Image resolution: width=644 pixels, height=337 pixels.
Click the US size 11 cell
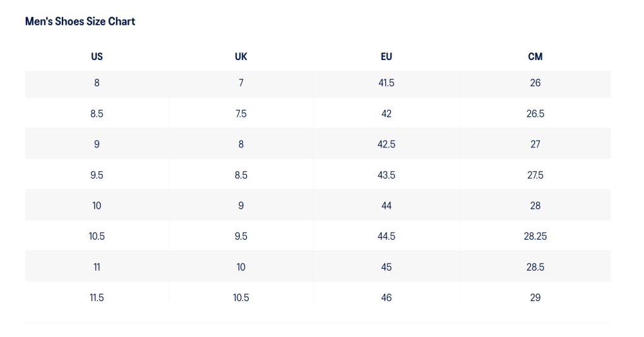point(97,267)
